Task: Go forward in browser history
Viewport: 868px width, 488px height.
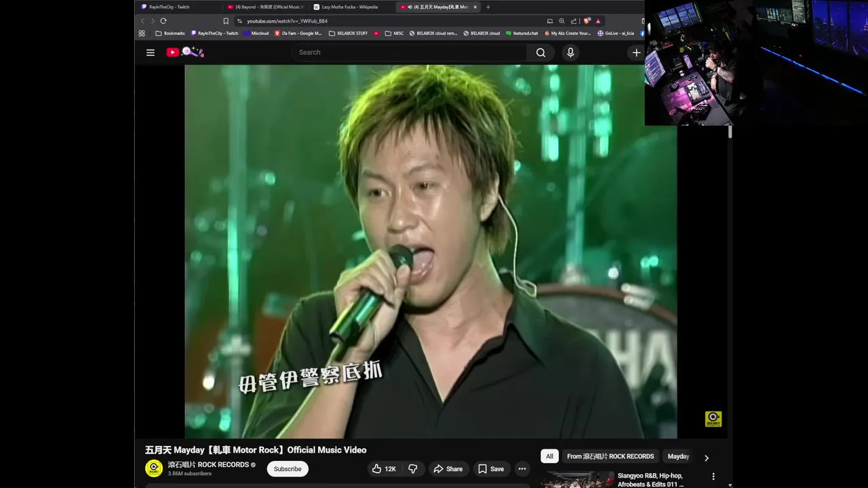Action: click(152, 21)
